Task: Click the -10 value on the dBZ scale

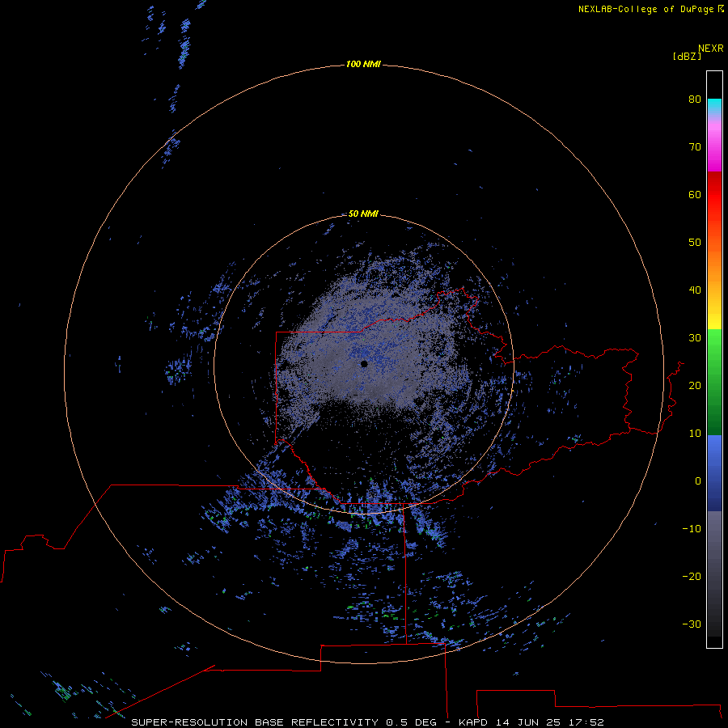Action: [x=692, y=528]
